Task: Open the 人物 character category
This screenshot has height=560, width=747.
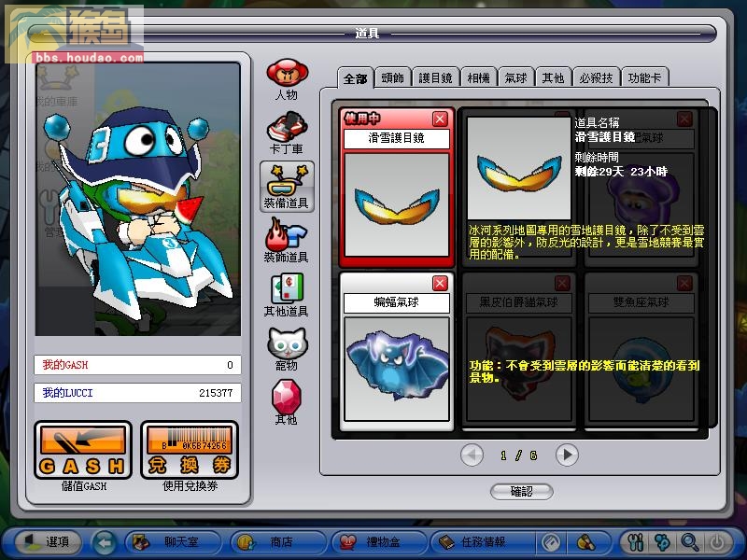Action: tap(287, 79)
